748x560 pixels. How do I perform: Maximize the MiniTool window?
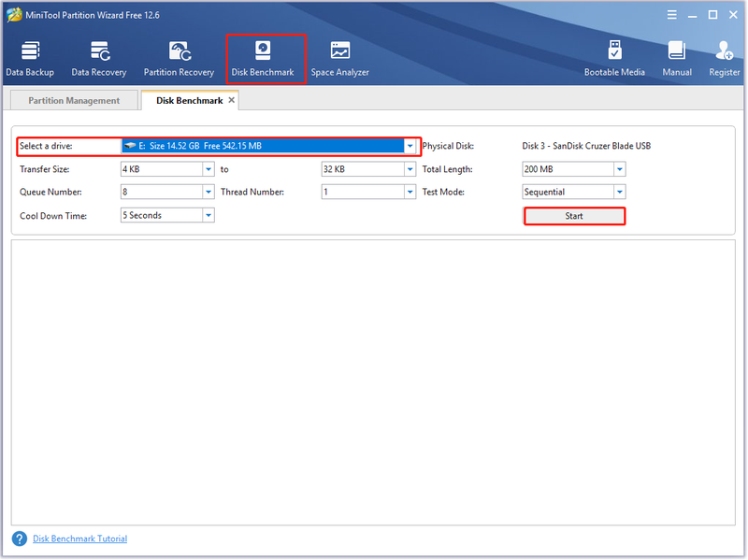click(x=712, y=15)
